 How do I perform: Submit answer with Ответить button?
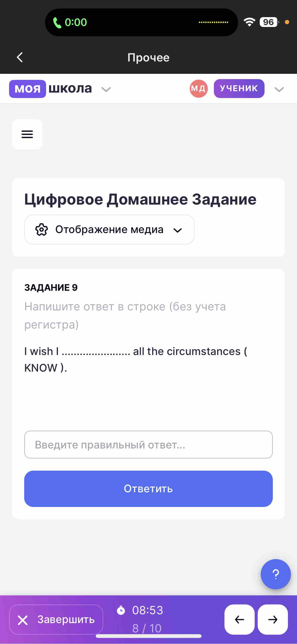148,489
